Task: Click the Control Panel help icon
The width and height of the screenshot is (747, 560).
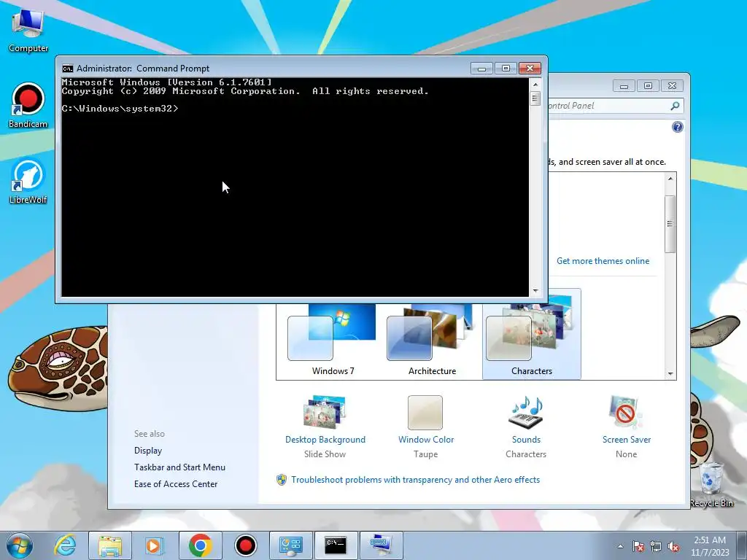Action: click(677, 127)
